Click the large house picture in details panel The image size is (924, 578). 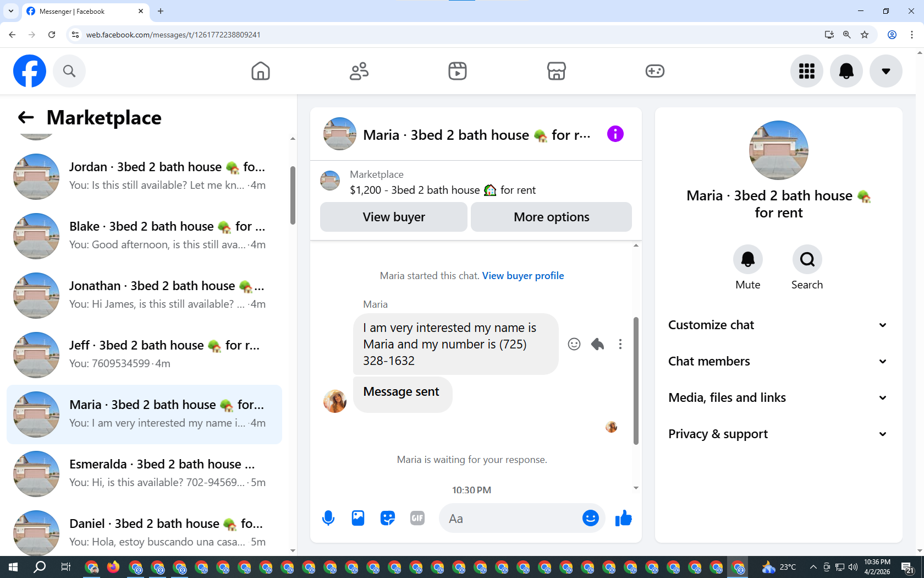[779, 150]
